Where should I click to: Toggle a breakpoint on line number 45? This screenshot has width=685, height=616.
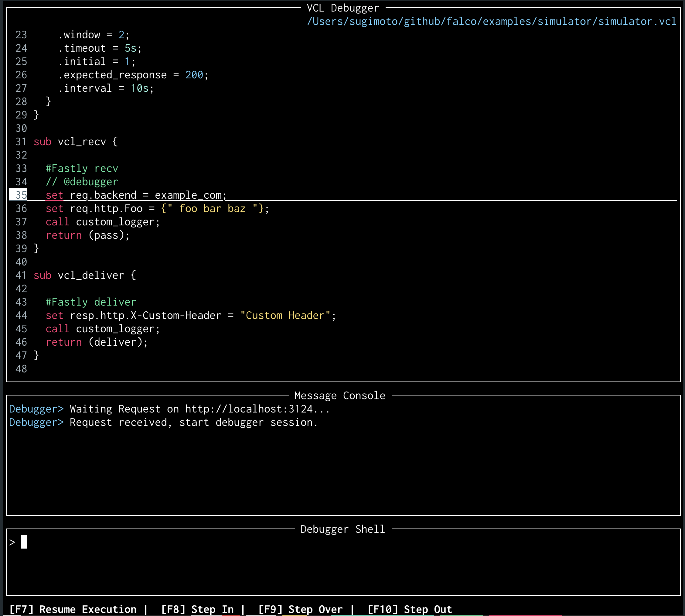point(21,329)
